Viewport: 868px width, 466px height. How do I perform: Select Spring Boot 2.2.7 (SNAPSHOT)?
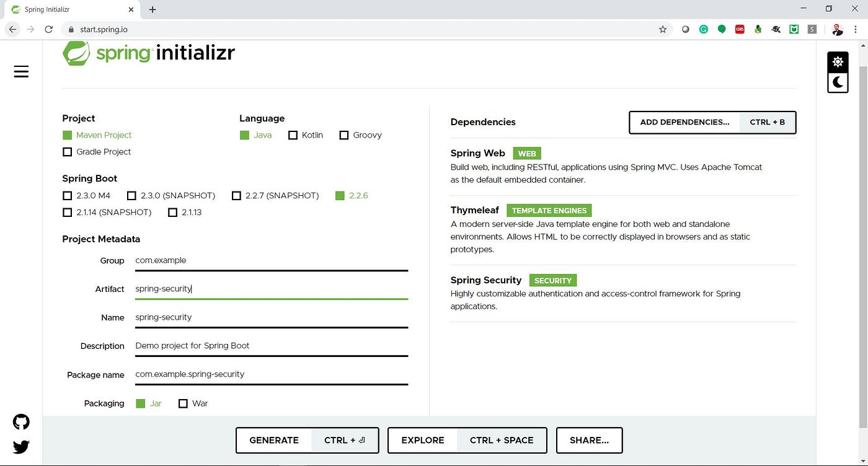click(275, 196)
